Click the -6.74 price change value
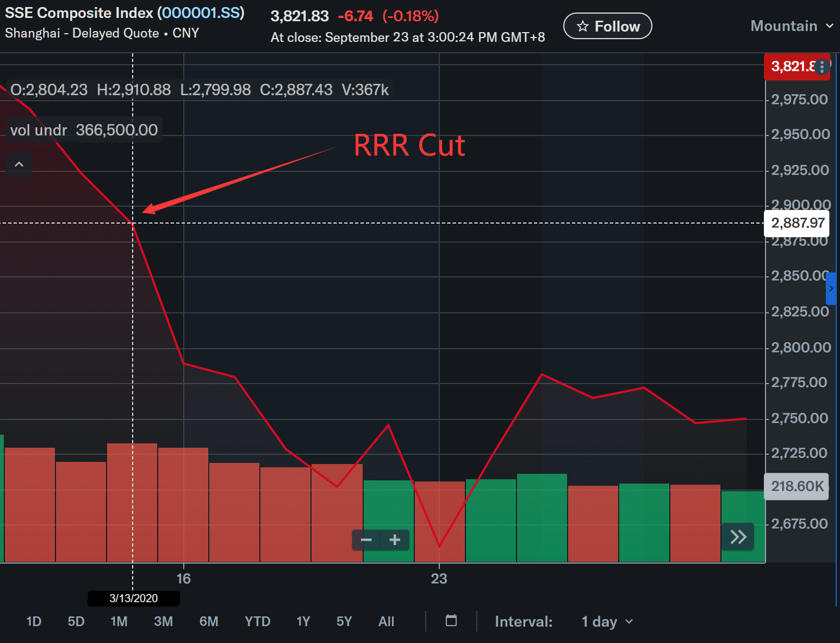 [x=356, y=16]
